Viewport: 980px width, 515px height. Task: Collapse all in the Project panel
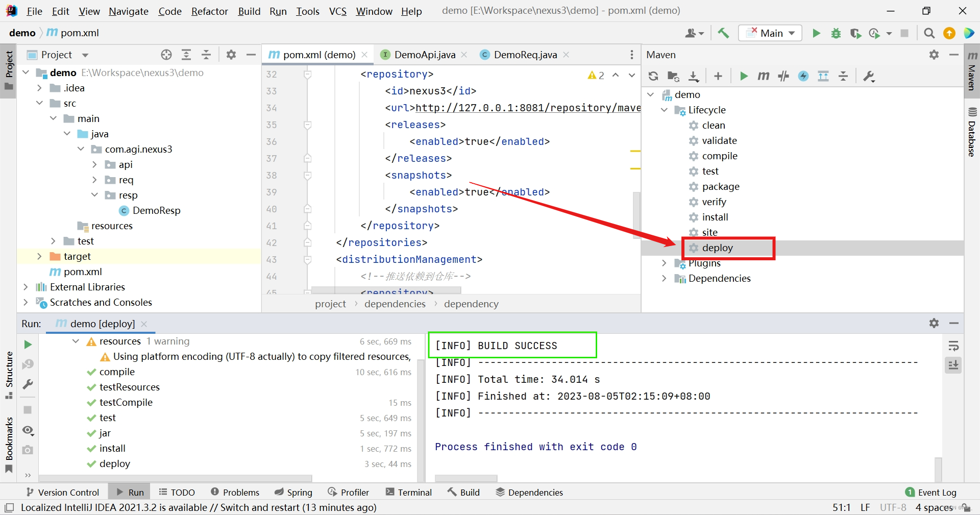(206, 55)
